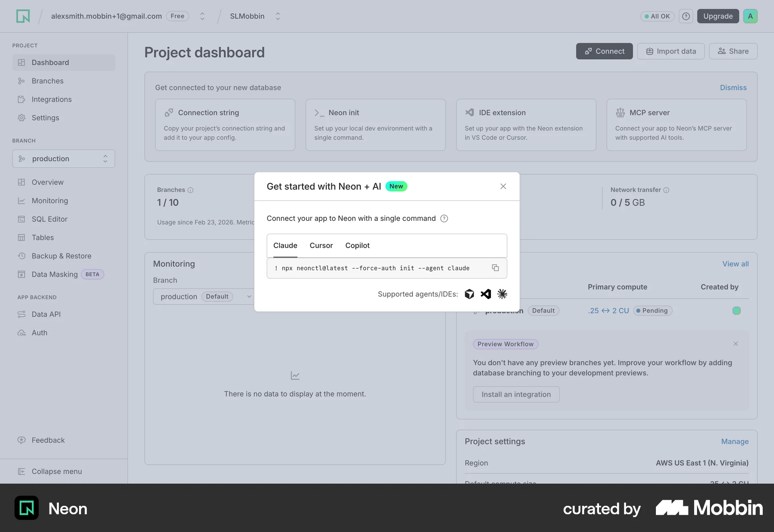Click the Pending status badge
The height and width of the screenshot is (532, 774).
[x=653, y=311]
